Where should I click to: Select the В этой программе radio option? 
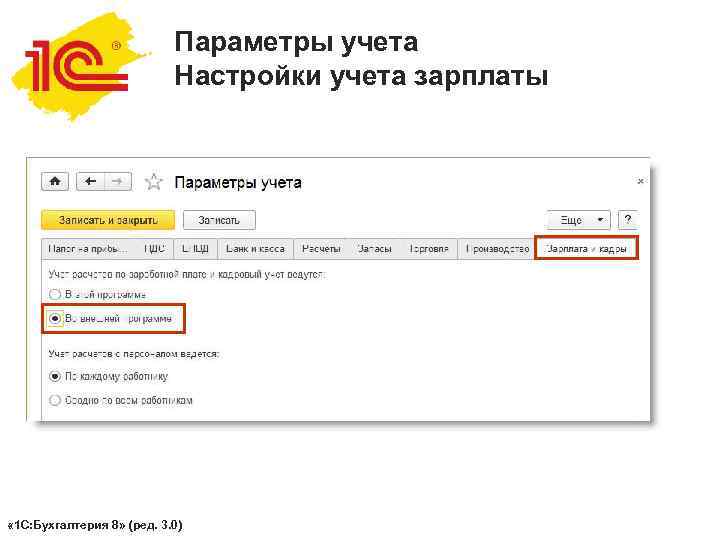pyautogui.click(x=97, y=294)
